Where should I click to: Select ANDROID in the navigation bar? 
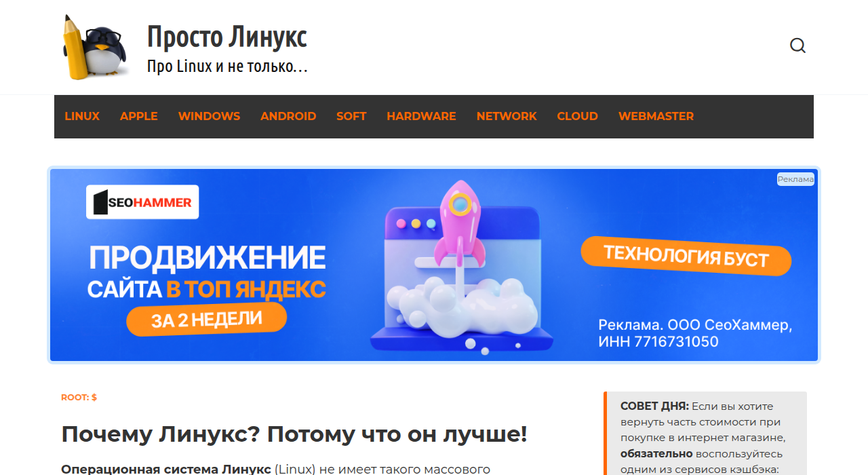pyautogui.click(x=288, y=116)
